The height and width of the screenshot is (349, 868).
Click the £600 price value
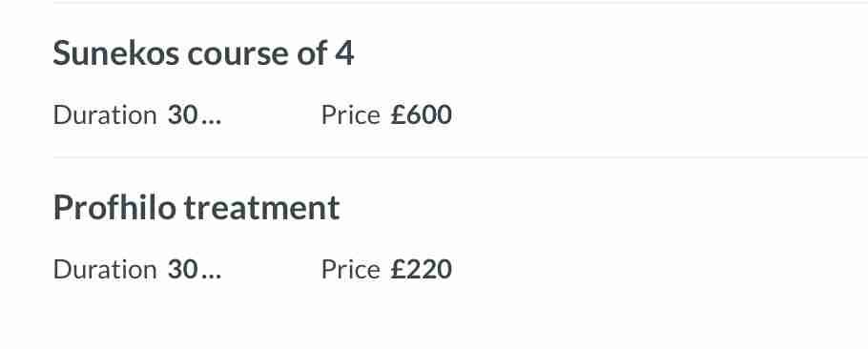[422, 115]
